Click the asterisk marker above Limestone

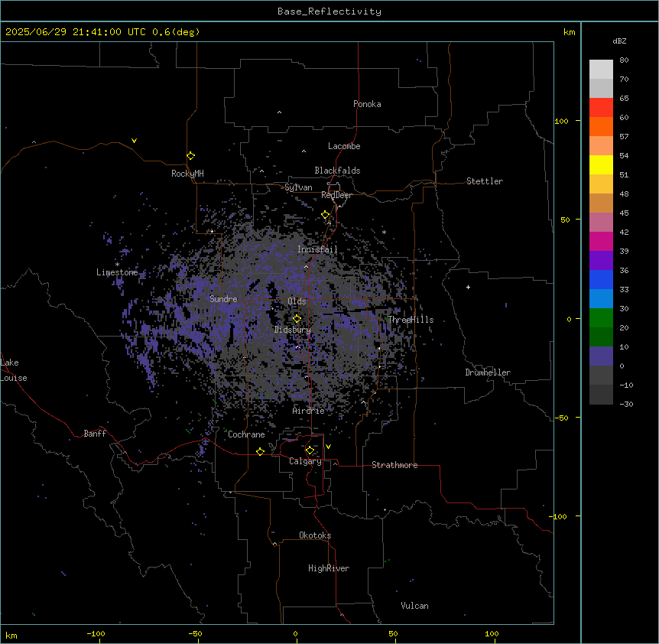coord(117,265)
